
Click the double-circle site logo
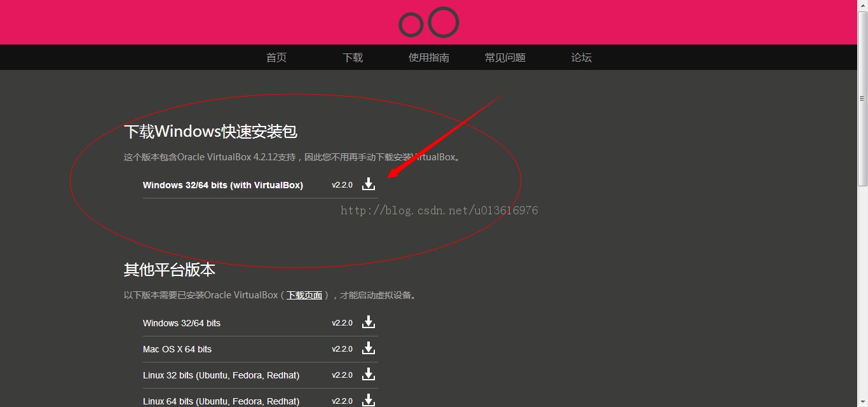(x=429, y=22)
